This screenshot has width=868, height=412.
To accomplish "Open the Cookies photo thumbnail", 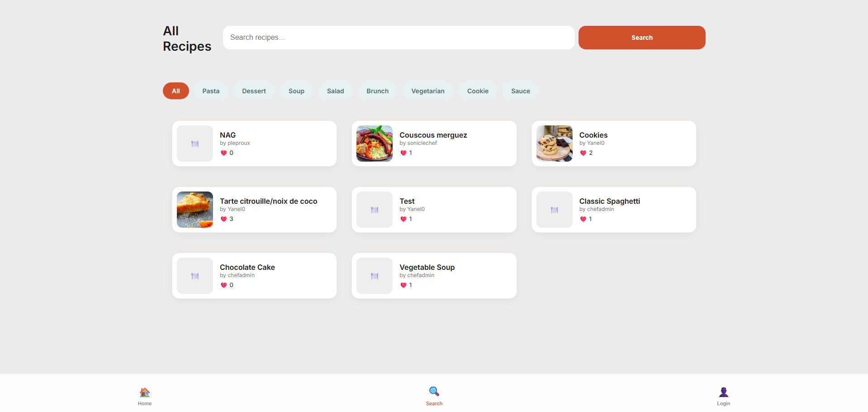I will tap(554, 144).
